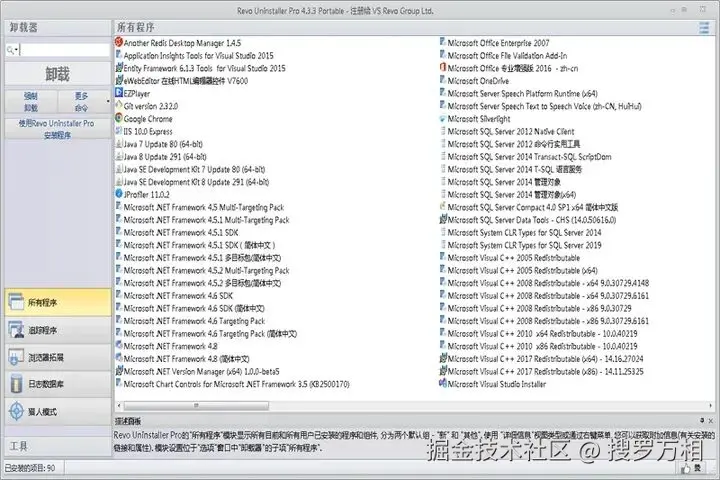
Task: Click the view options icon beside 所有程序 header
Action: coord(703,28)
